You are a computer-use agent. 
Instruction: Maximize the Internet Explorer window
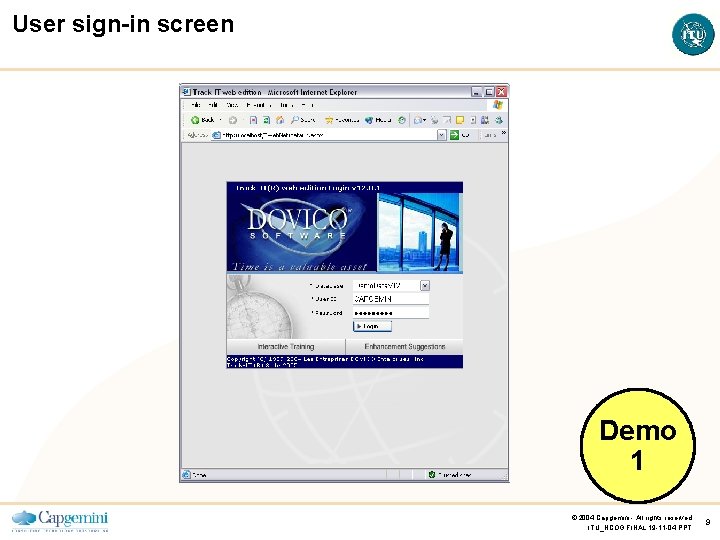tap(489, 92)
